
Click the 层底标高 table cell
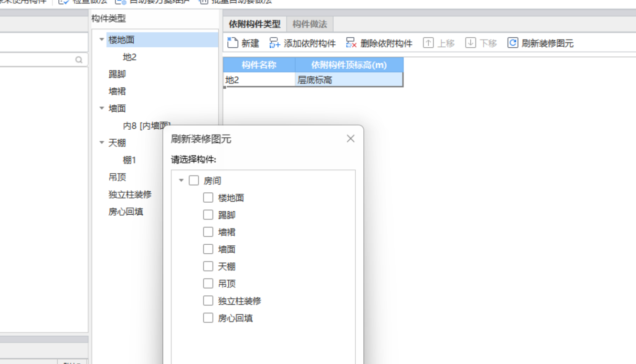coord(349,80)
